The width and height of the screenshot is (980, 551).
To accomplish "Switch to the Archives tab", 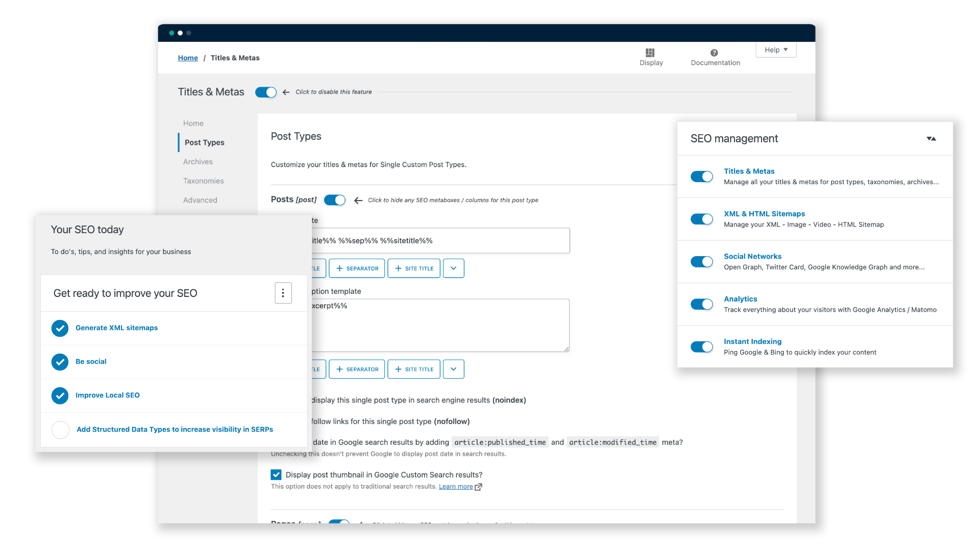I will coord(198,162).
